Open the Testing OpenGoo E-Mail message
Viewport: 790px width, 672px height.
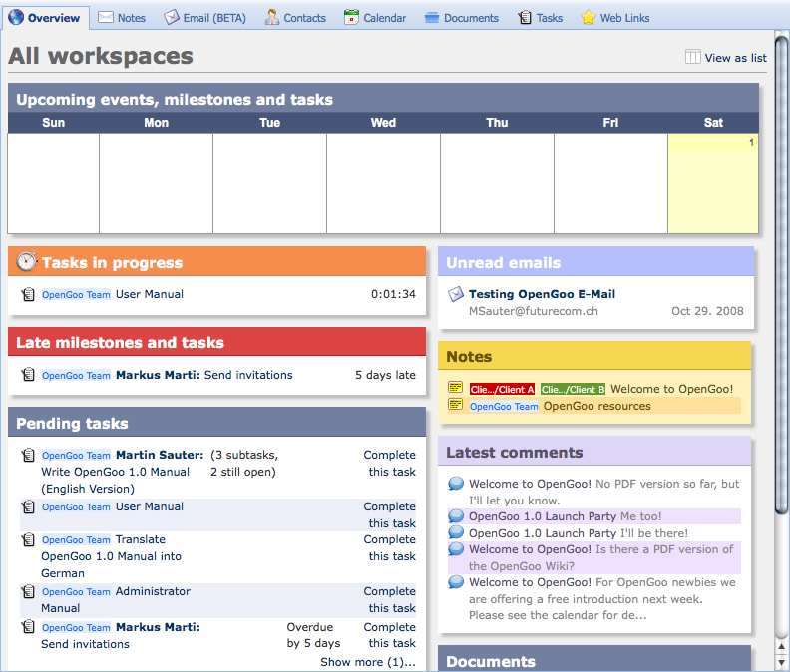tap(542, 294)
